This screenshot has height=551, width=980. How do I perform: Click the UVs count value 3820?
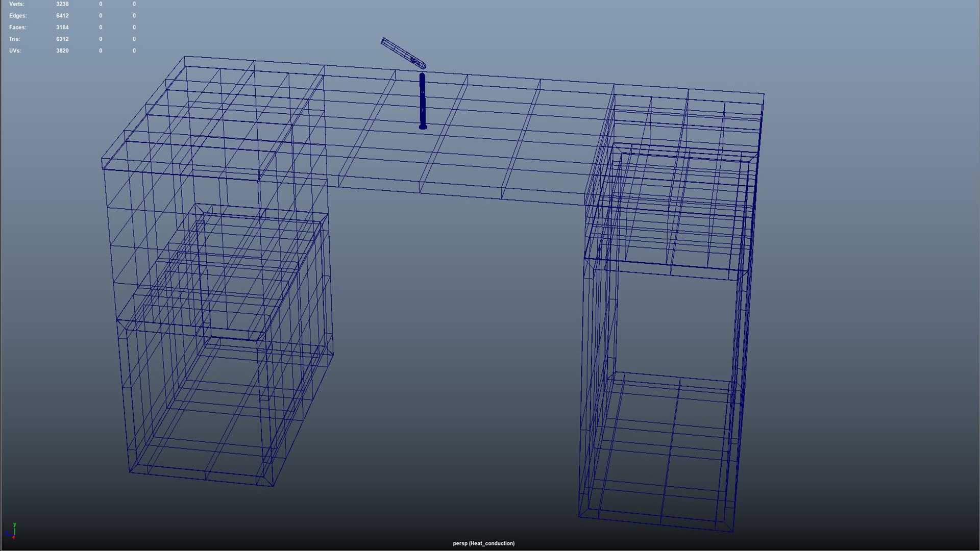click(62, 51)
